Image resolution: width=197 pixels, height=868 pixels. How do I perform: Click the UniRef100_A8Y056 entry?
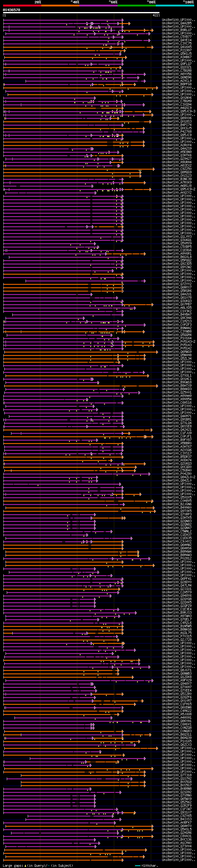click(x=176, y=74)
